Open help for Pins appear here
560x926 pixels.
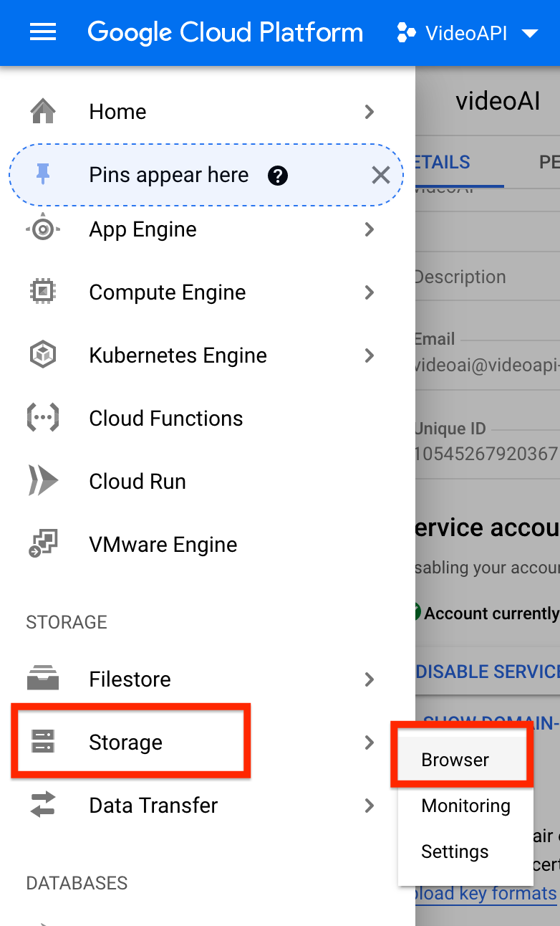[x=277, y=176]
